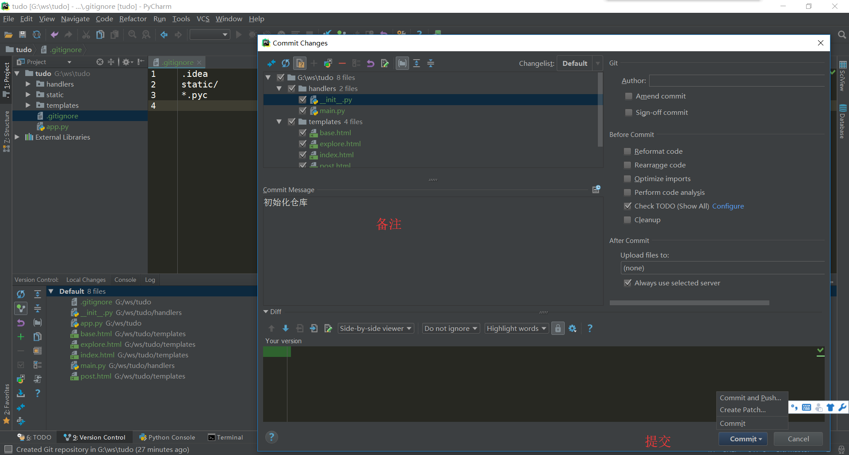This screenshot has width=849, height=455.
Task: Uncheck main.py file checkbox in commit tree
Action: coord(303,110)
